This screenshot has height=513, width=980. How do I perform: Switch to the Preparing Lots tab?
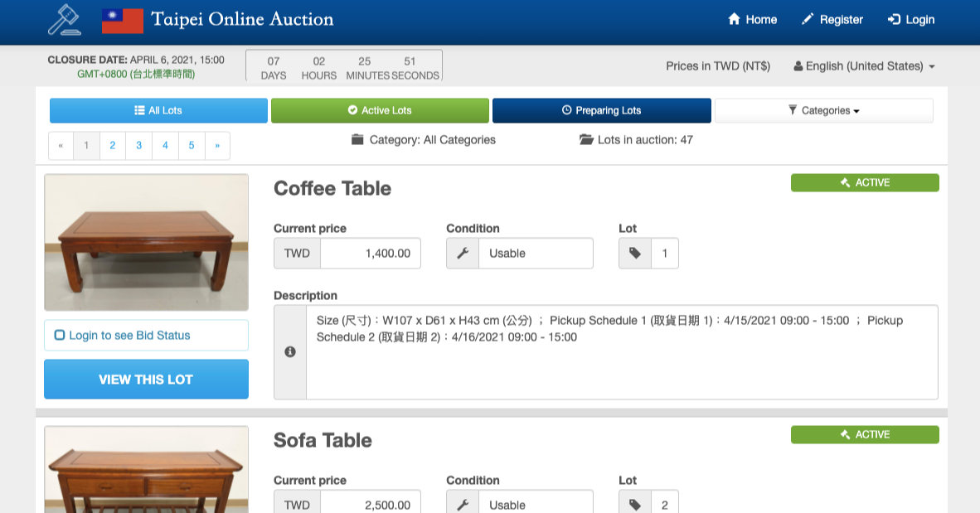pyautogui.click(x=602, y=110)
